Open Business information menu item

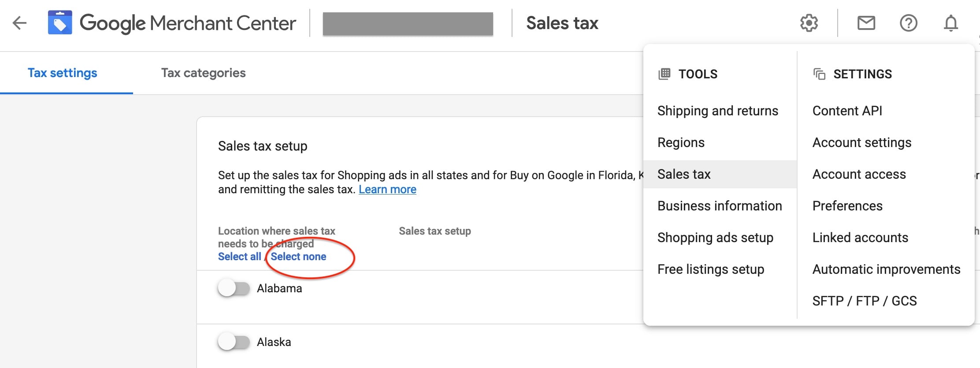pyautogui.click(x=720, y=206)
